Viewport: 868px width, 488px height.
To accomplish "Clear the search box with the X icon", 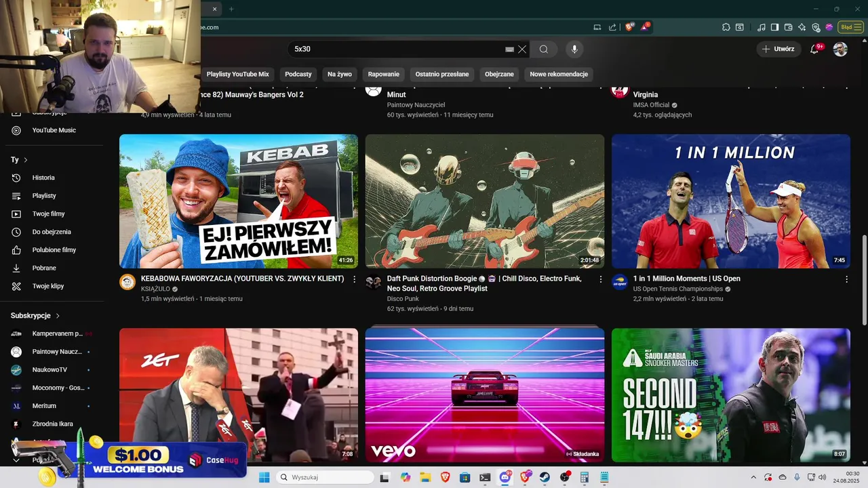I will (x=522, y=49).
